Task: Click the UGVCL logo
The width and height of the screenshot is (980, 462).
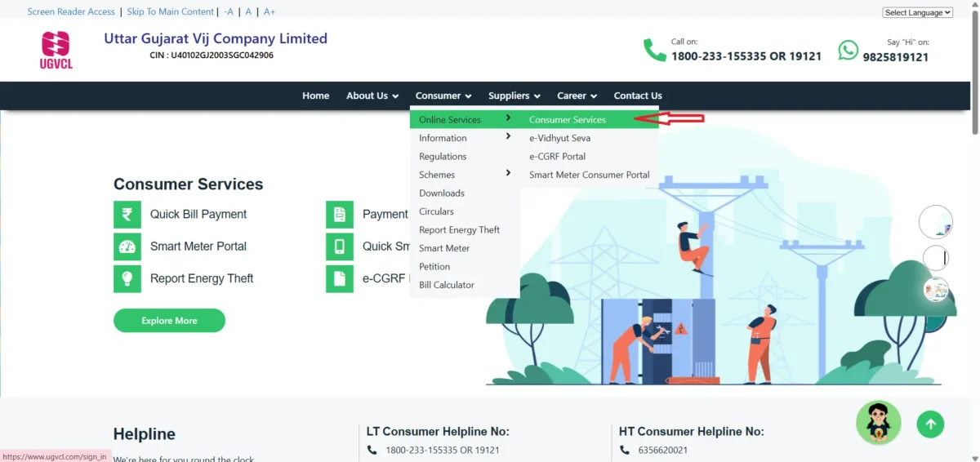Action: coord(56,50)
